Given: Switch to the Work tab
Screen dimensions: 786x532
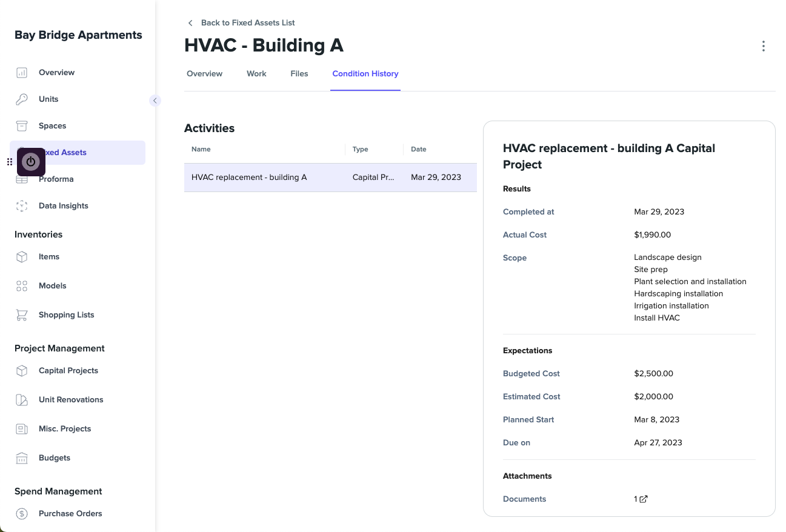Looking at the screenshot, I should coord(256,74).
